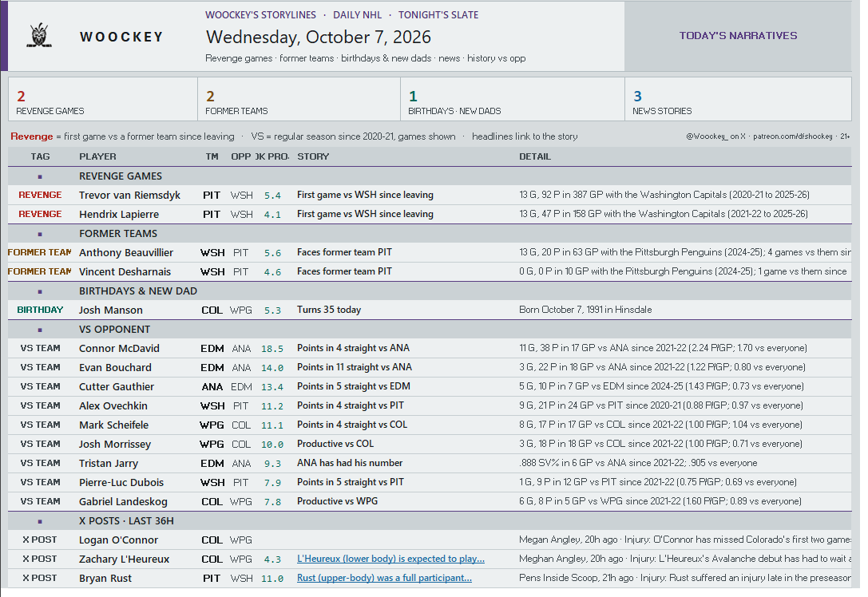The image size is (868, 597).
Task: Click the Woockey mascot logo
Action: [39, 35]
